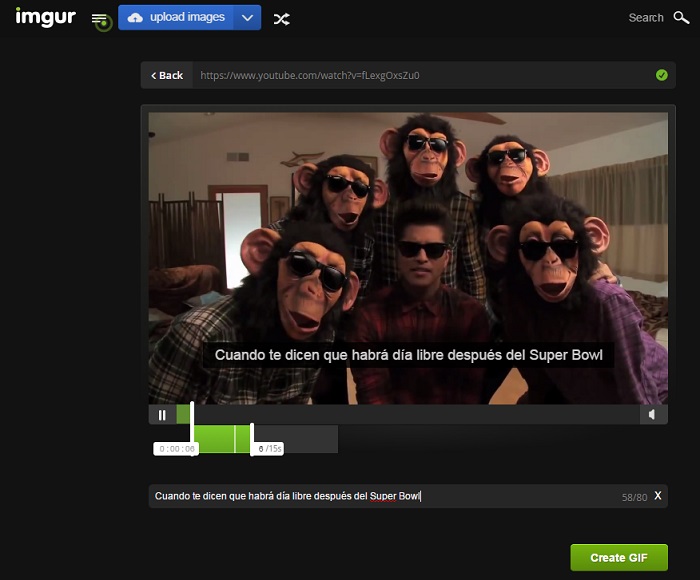700x580 pixels.
Task: Clear the caption with the X icon
Action: 658,496
